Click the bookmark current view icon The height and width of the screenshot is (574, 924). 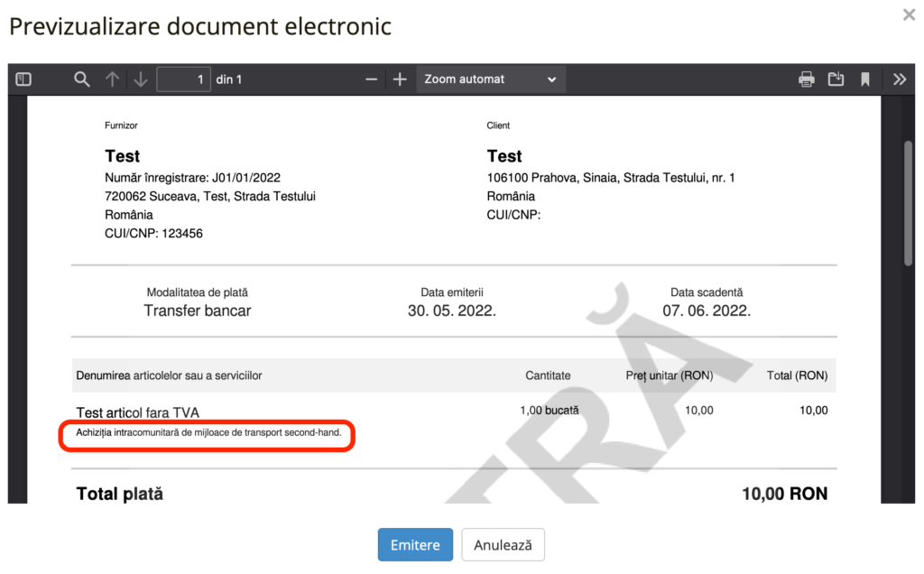pos(865,79)
